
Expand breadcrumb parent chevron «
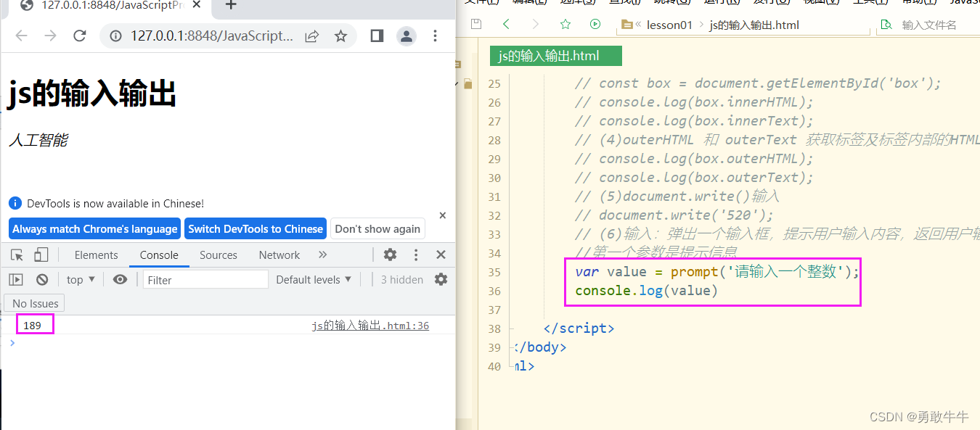tap(637, 25)
